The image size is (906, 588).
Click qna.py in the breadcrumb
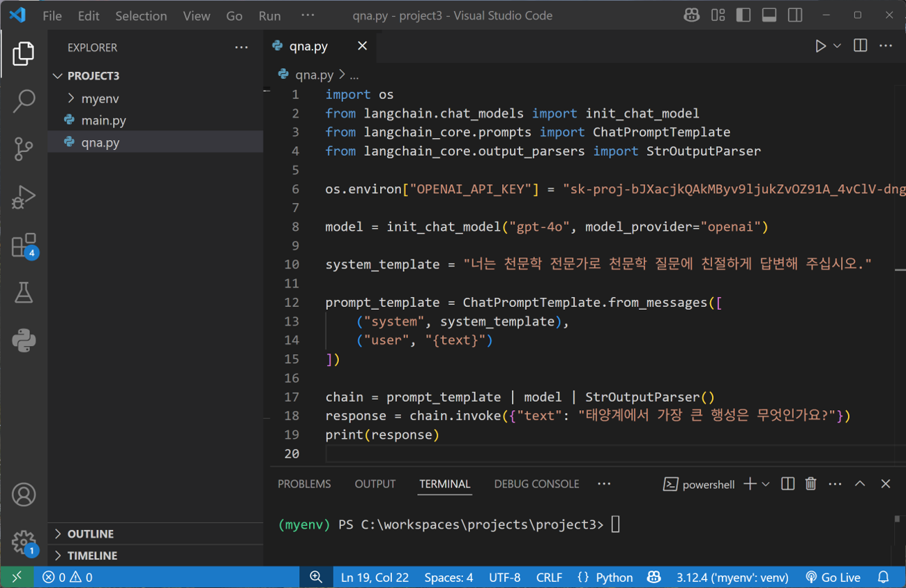click(x=314, y=75)
